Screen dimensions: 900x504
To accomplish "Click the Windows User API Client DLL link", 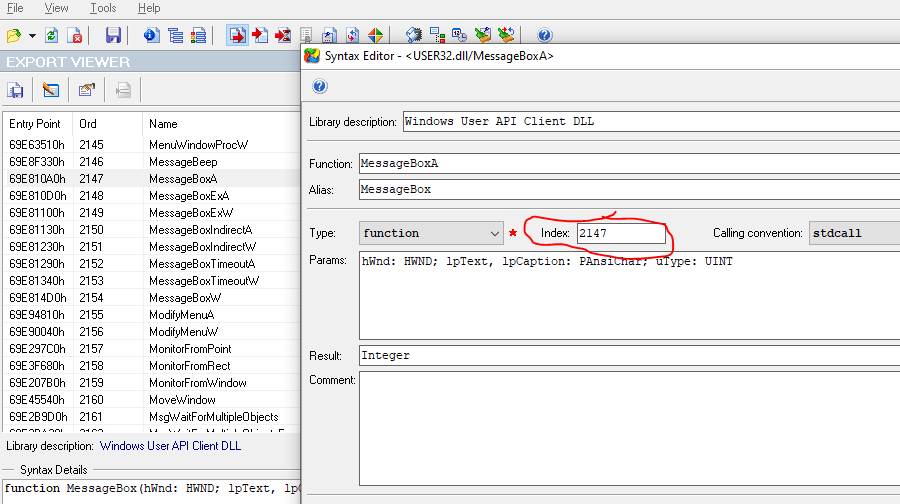I will 170,446.
